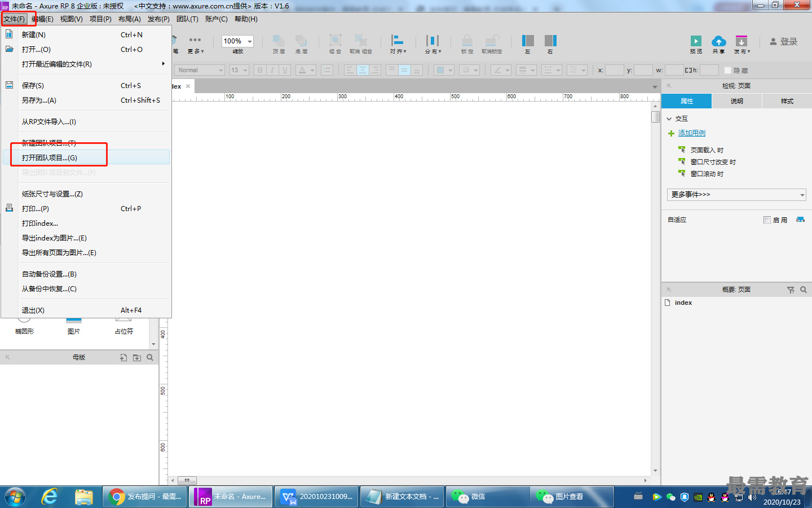Switch to the 样式 tab
Viewport: 812px width, 508px height.
tap(787, 101)
